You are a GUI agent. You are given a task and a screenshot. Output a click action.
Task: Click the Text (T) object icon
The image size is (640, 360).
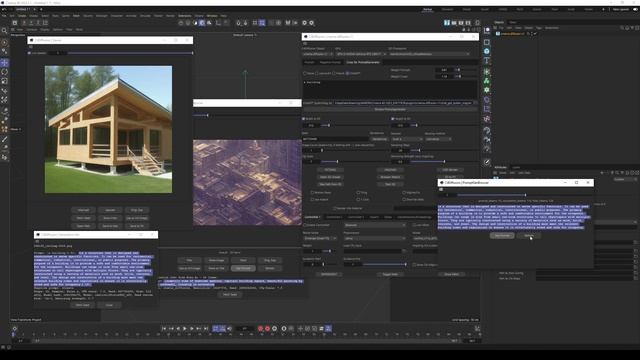point(487,61)
